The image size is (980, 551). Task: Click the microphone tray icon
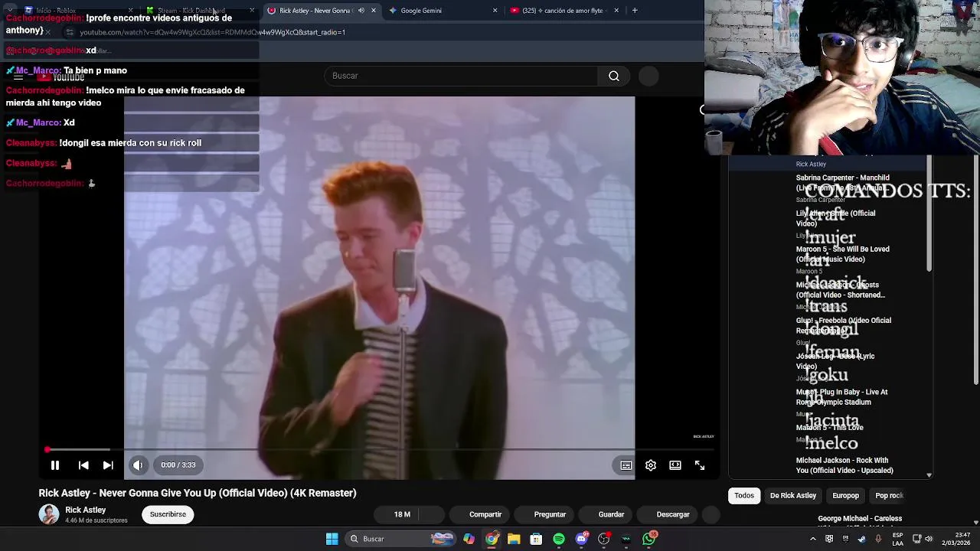(x=878, y=539)
